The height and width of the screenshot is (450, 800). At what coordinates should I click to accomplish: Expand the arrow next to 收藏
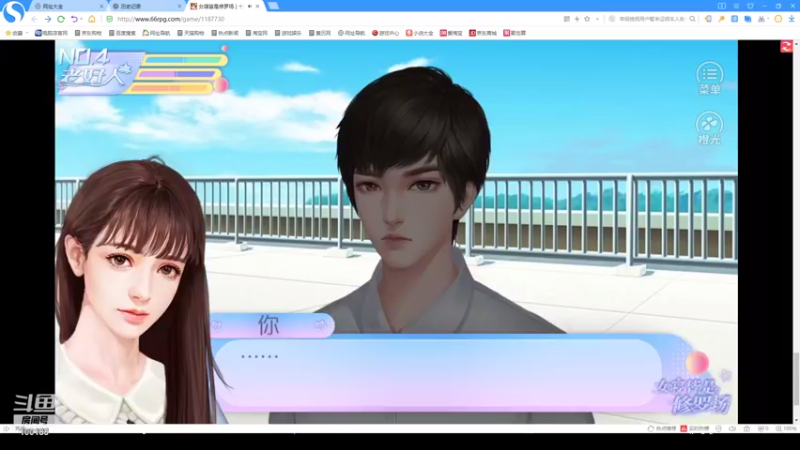(x=27, y=33)
